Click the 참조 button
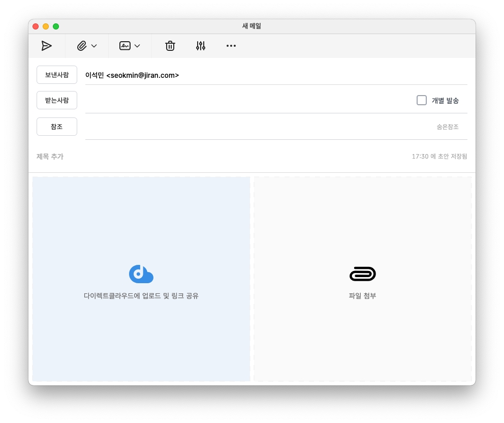 coord(57,127)
